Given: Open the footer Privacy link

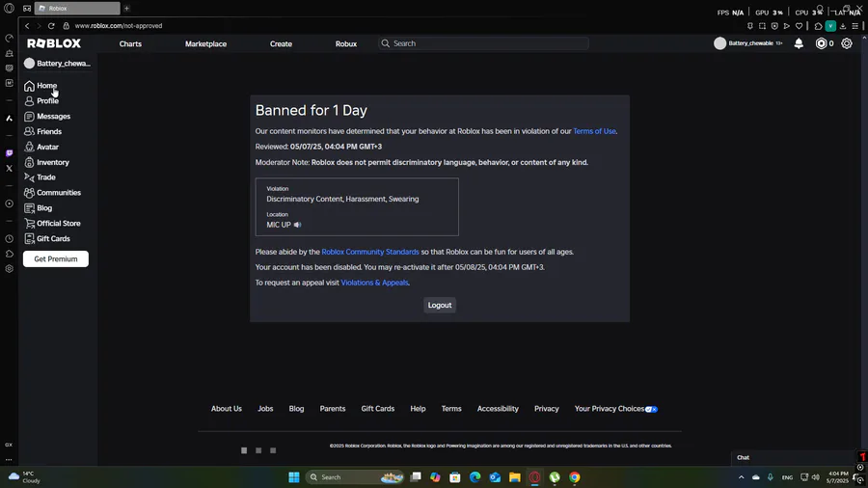Looking at the screenshot, I should [547, 409].
